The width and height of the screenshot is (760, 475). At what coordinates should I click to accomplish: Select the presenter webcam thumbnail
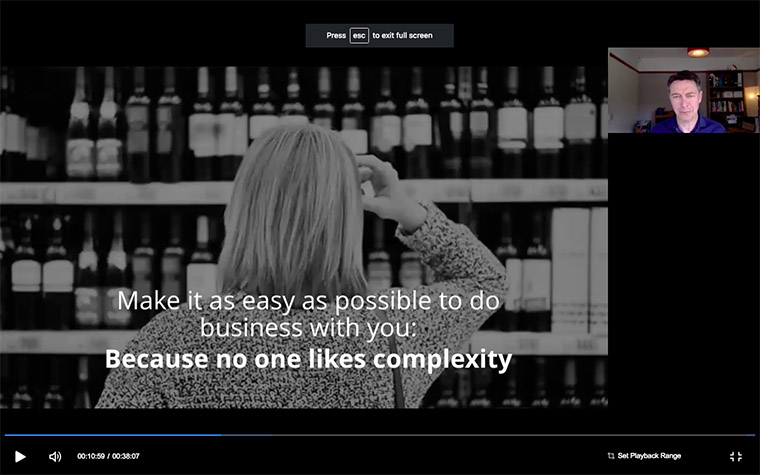pyautogui.click(x=683, y=90)
